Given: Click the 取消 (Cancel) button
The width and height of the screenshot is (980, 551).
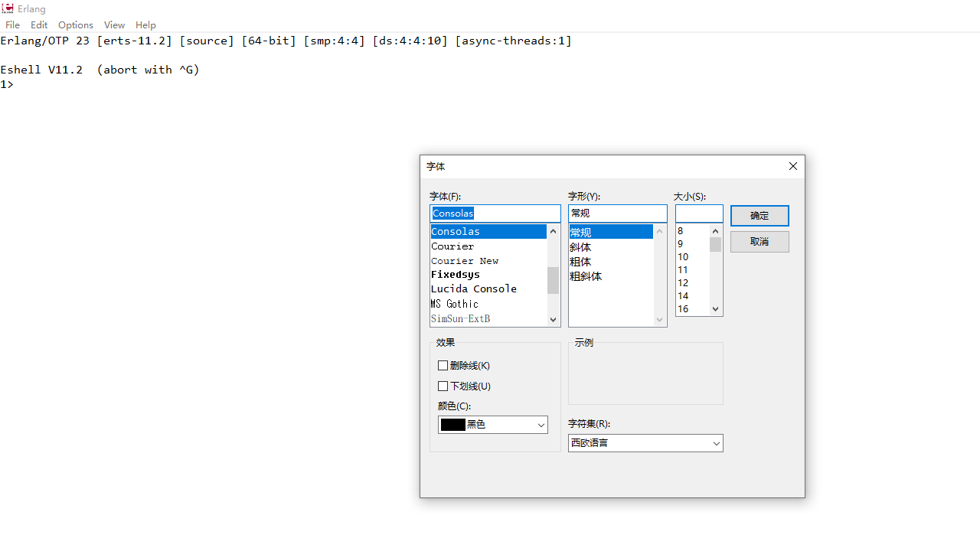Looking at the screenshot, I should pyautogui.click(x=759, y=242).
